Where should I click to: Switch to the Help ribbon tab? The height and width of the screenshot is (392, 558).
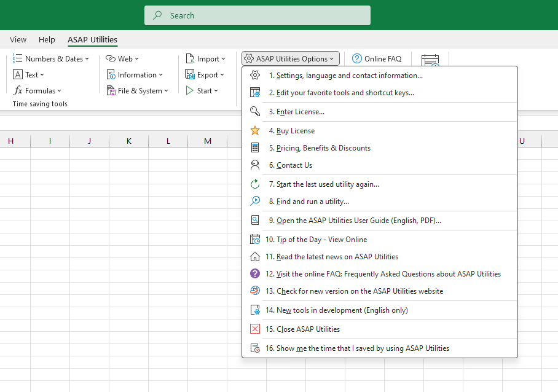[x=47, y=39]
